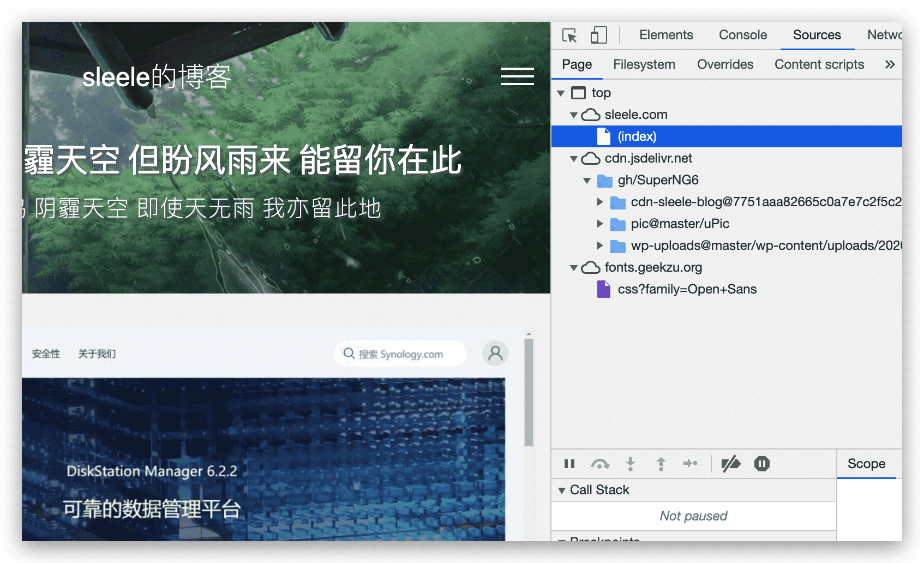Collapse the Call Stack section

[x=561, y=490]
